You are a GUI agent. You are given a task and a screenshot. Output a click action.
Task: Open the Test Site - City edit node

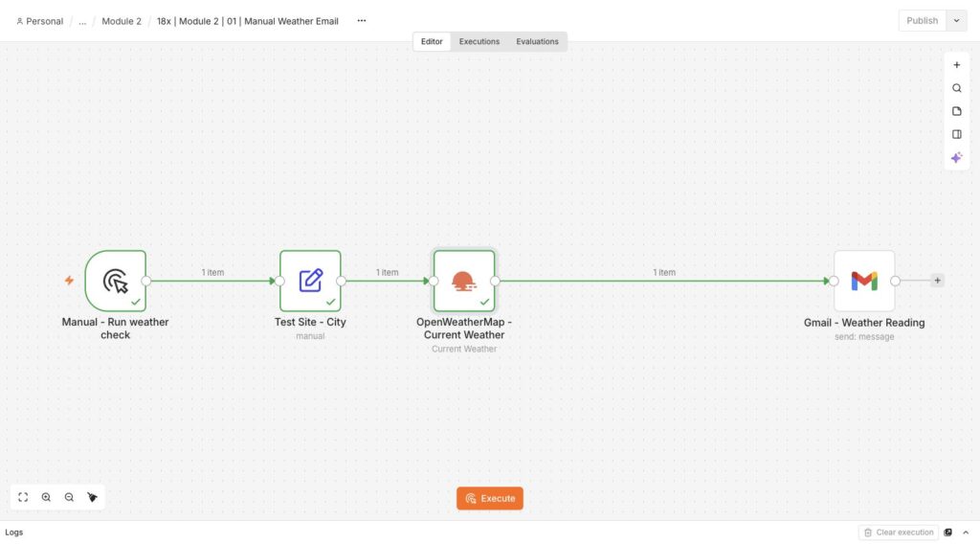click(x=310, y=281)
